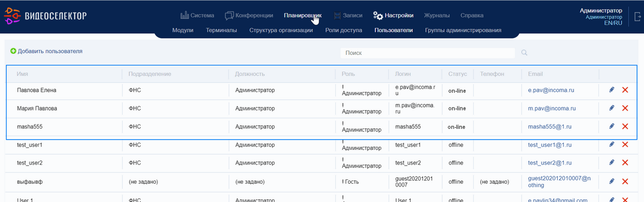Select the test_user2 name cell
Screen dimensions: 644x202
click(30, 162)
